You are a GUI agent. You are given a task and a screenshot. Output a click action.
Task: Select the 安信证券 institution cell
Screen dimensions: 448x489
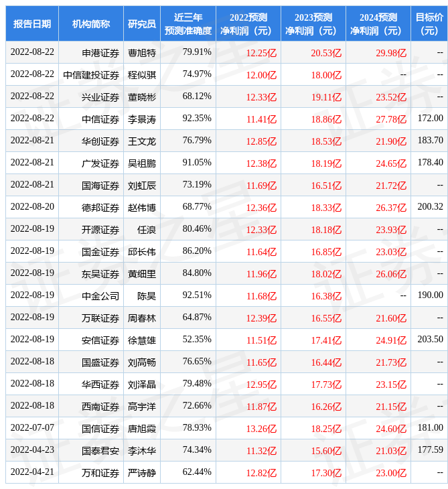[90, 340]
